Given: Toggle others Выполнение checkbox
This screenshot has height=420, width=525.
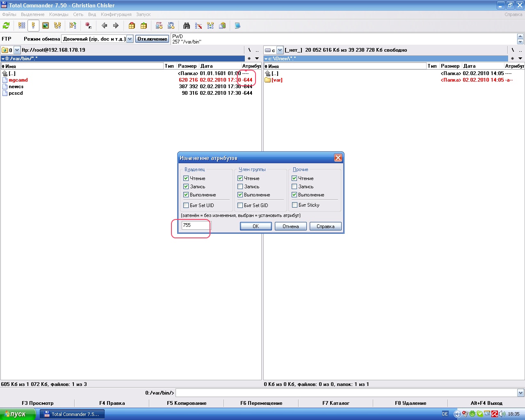Looking at the screenshot, I should point(294,195).
